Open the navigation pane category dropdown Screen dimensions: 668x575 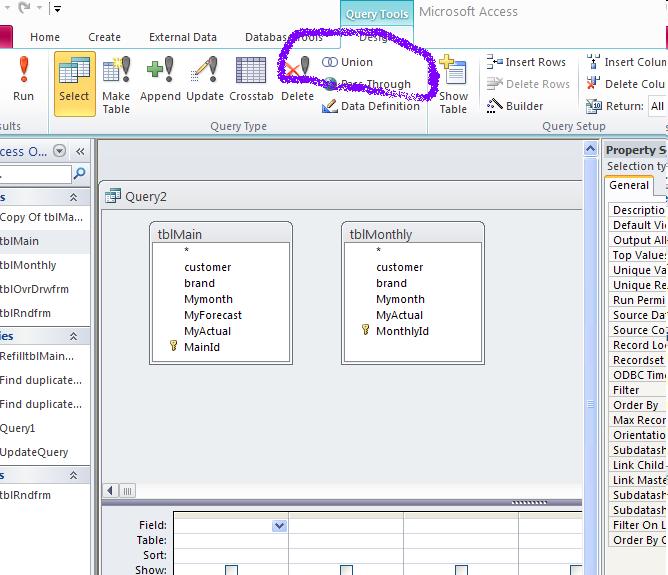[x=60, y=151]
